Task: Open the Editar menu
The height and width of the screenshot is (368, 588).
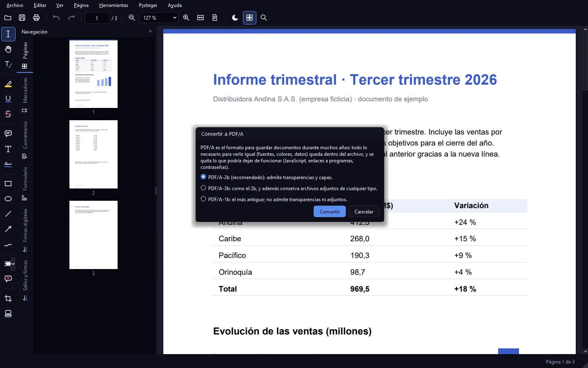Action: tap(40, 5)
